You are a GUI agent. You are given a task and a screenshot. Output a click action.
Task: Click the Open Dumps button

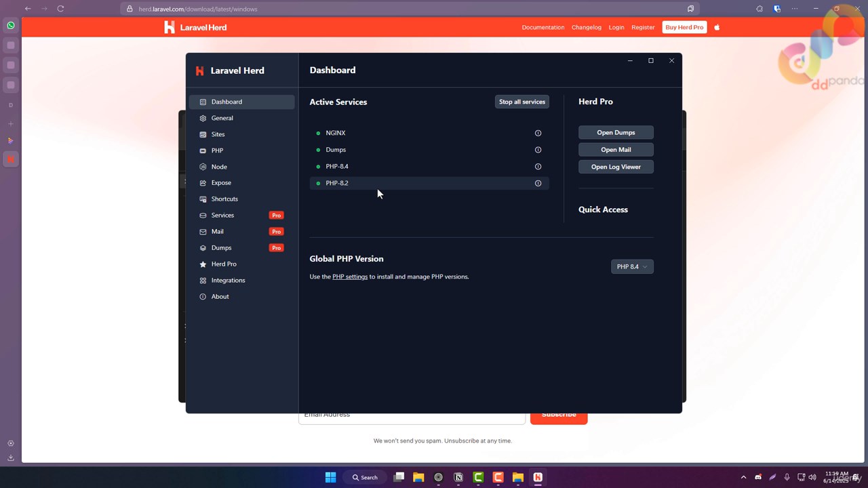(x=616, y=133)
